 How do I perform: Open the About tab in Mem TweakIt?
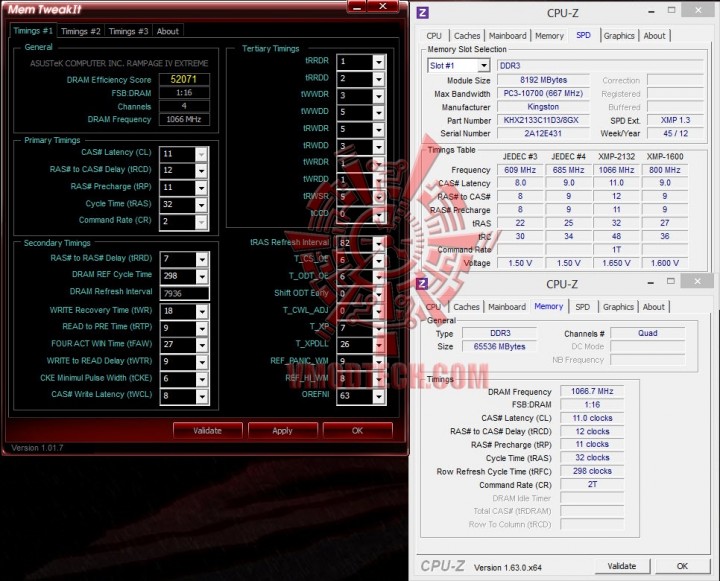coord(168,31)
